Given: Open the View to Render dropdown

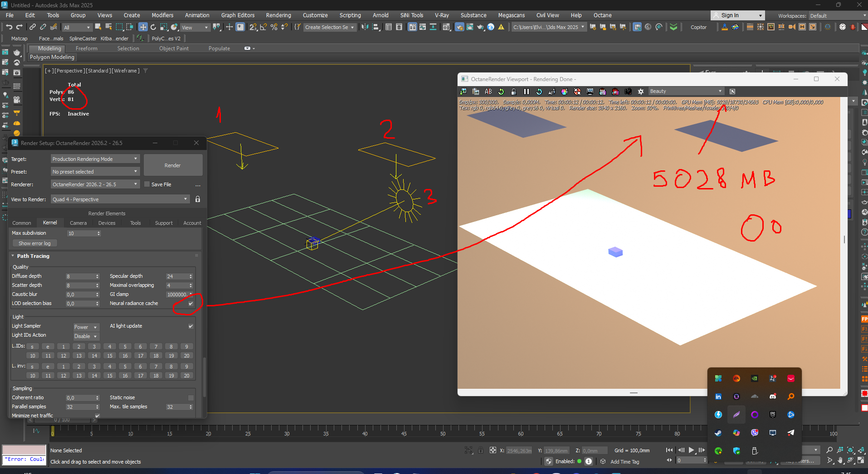Looking at the screenshot, I should click(x=120, y=199).
